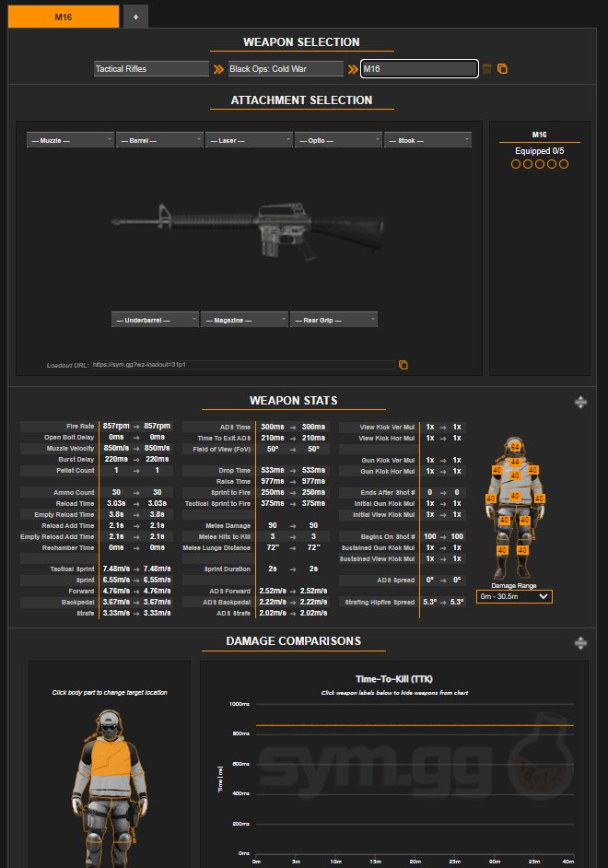The height and width of the screenshot is (868, 608).
Task: Click the Damage Comparisons heading
Action: pos(293,641)
